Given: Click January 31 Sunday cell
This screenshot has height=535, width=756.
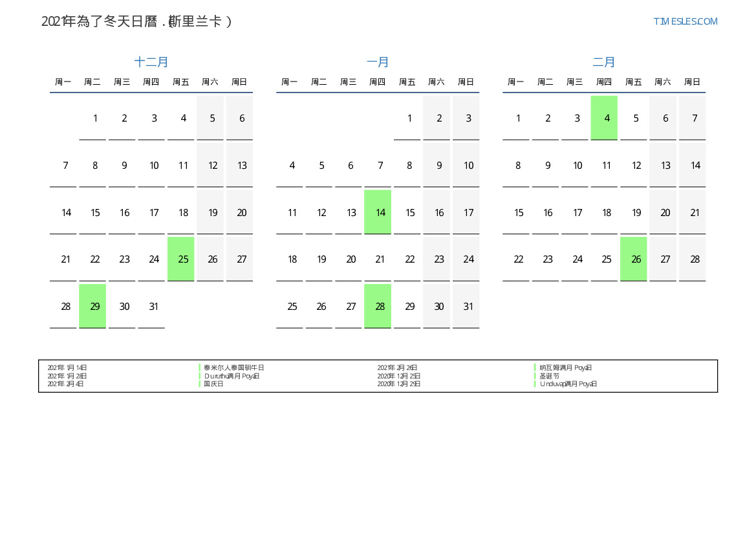Looking at the screenshot, I should click(x=466, y=307).
